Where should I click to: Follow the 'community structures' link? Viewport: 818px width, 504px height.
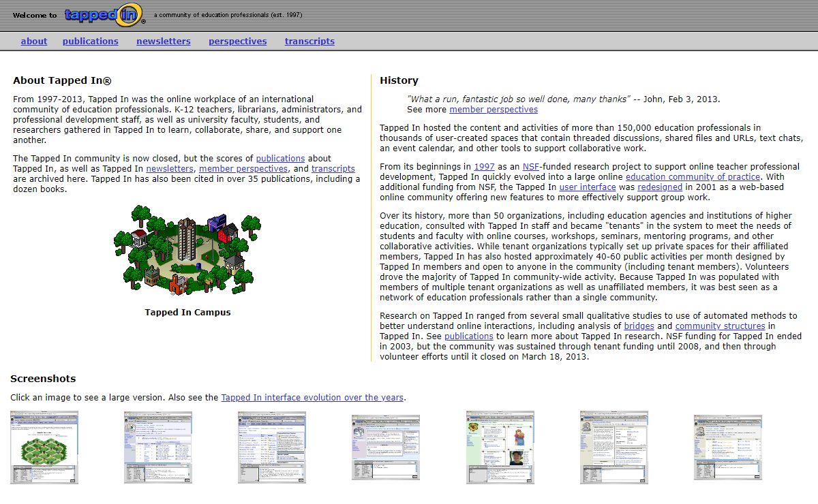720,326
